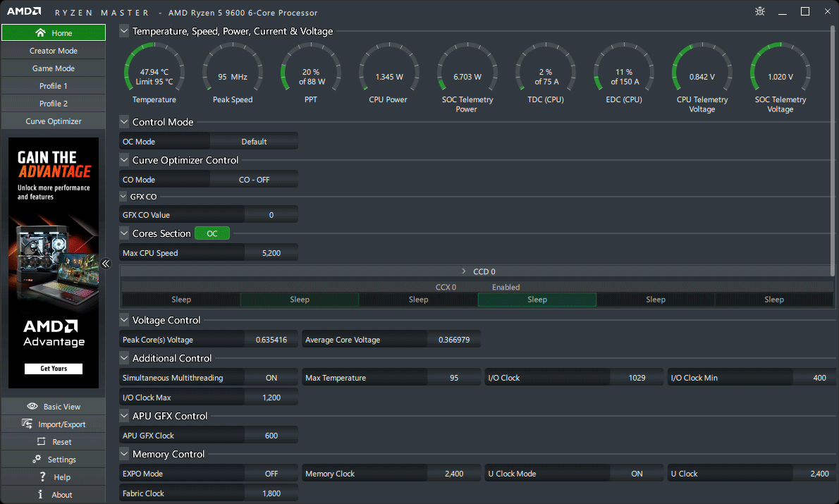839x504 pixels.
Task: Click the GFX CO Value field
Action: tap(271, 214)
